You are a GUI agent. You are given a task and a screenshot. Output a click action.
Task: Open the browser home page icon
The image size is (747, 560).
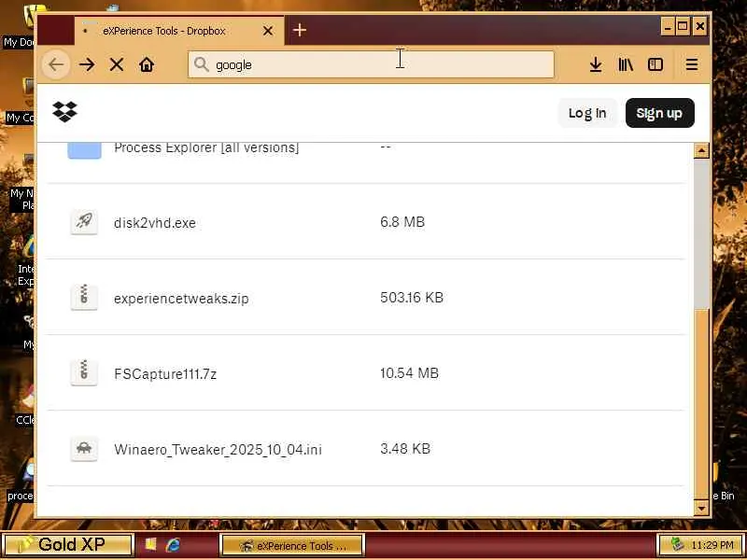tap(147, 64)
